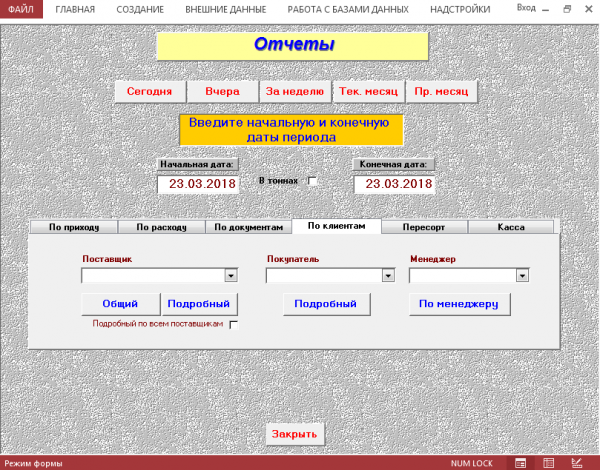Switch to Form view icon in status bar
Screen dimensions: 600x470
pos(520,463)
